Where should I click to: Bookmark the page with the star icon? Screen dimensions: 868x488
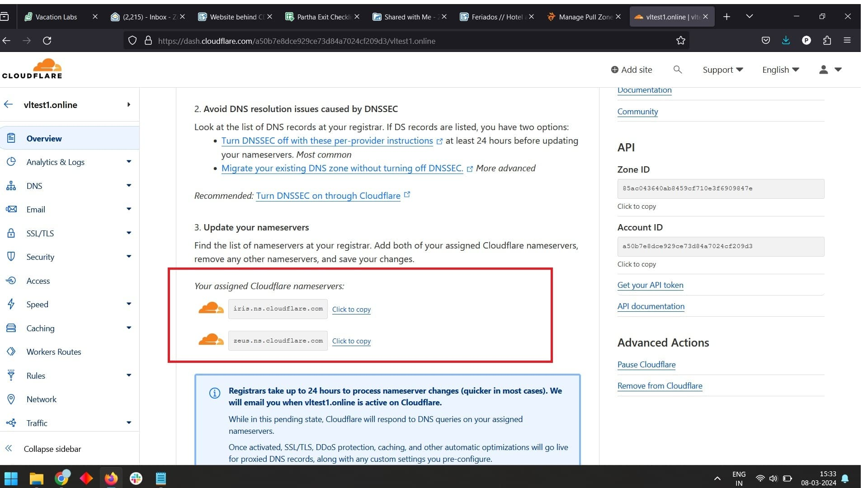tap(680, 41)
